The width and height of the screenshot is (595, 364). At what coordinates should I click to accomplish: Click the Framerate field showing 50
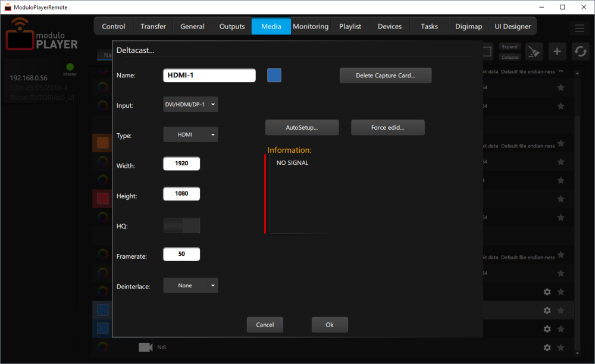(181, 254)
